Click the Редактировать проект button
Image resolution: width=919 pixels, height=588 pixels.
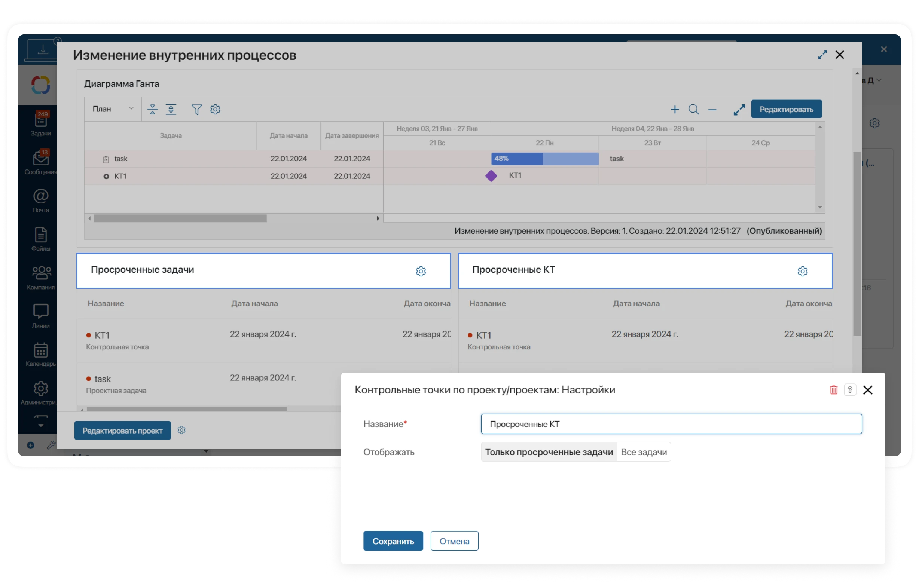(x=122, y=430)
